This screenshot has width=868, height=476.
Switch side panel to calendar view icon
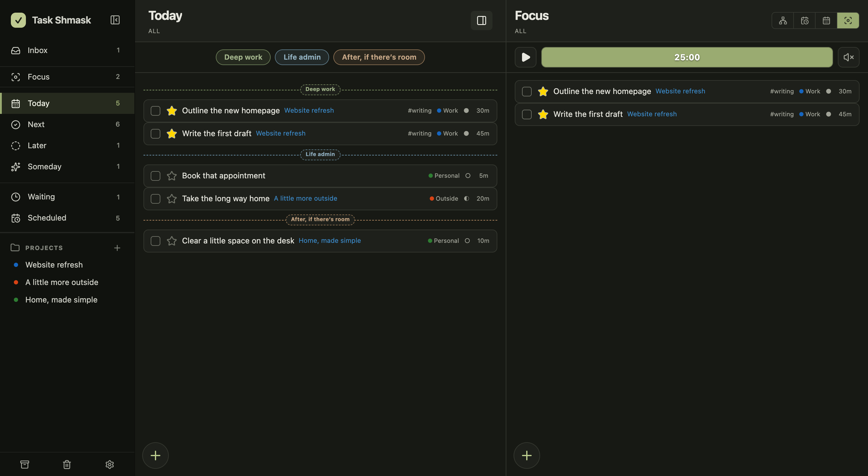[826, 20]
